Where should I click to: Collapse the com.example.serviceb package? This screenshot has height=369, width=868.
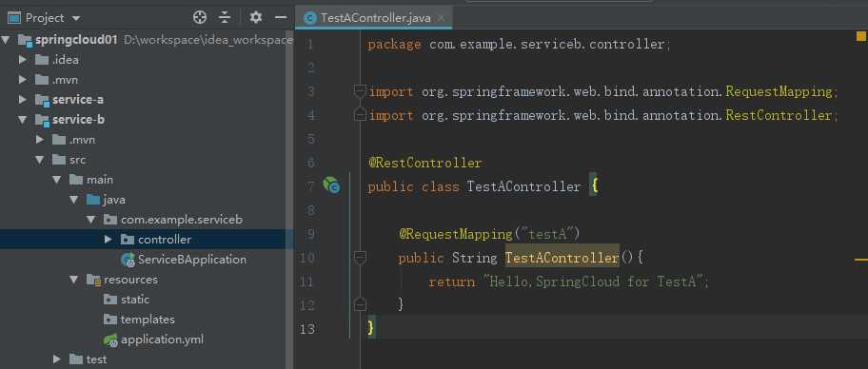[91, 220]
